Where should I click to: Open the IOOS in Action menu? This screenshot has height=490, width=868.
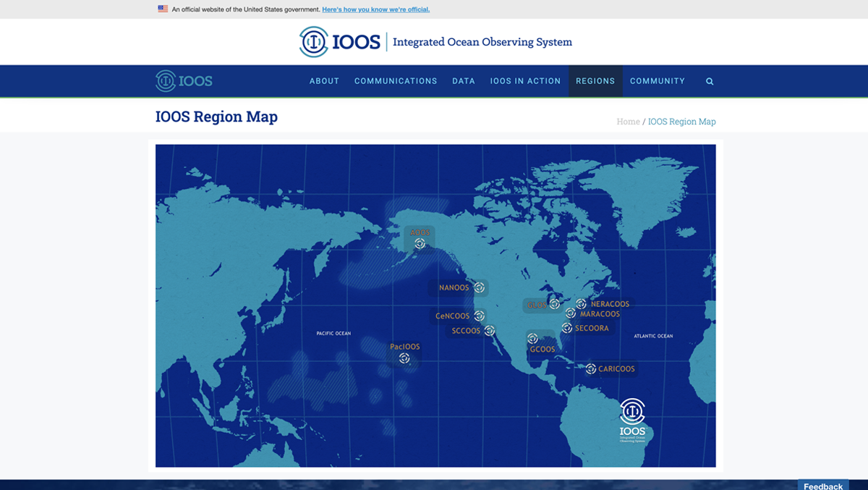pos(525,81)
